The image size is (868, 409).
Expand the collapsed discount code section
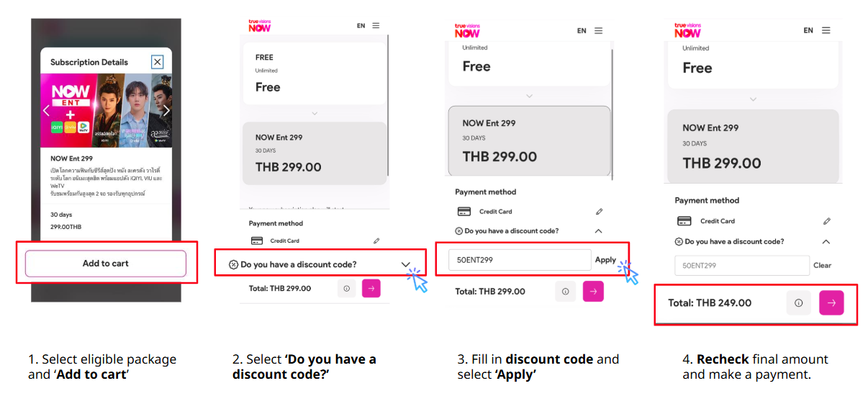click(x=405, y=265)
